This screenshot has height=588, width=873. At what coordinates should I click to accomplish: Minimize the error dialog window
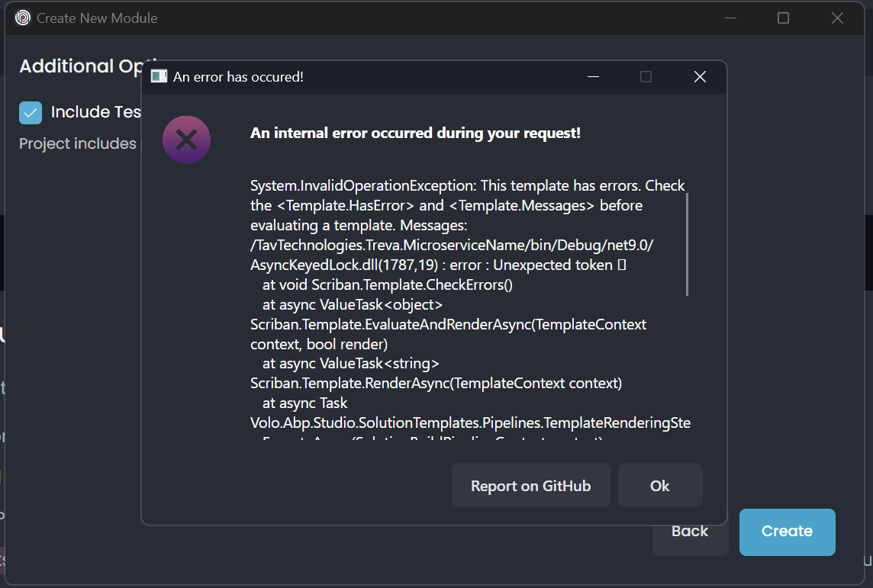pyautogui.click(x=593, y=76)
